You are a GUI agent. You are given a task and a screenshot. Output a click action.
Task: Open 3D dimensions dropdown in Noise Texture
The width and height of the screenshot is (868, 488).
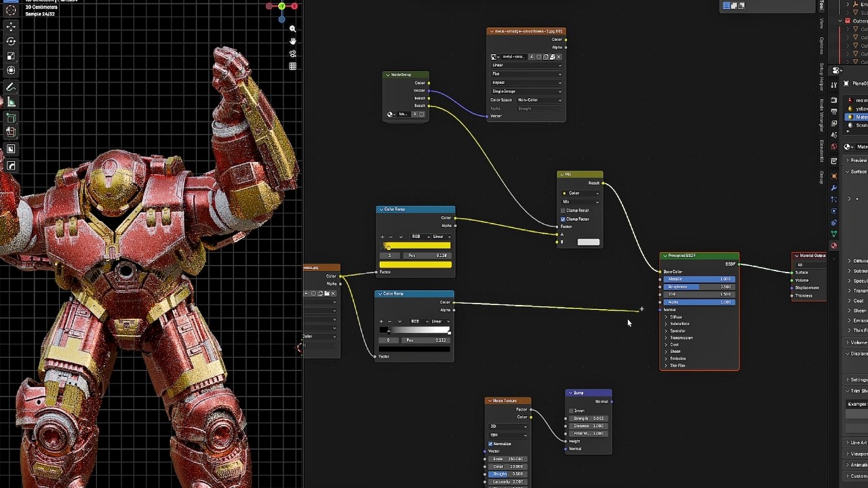(x=507, y=426)
